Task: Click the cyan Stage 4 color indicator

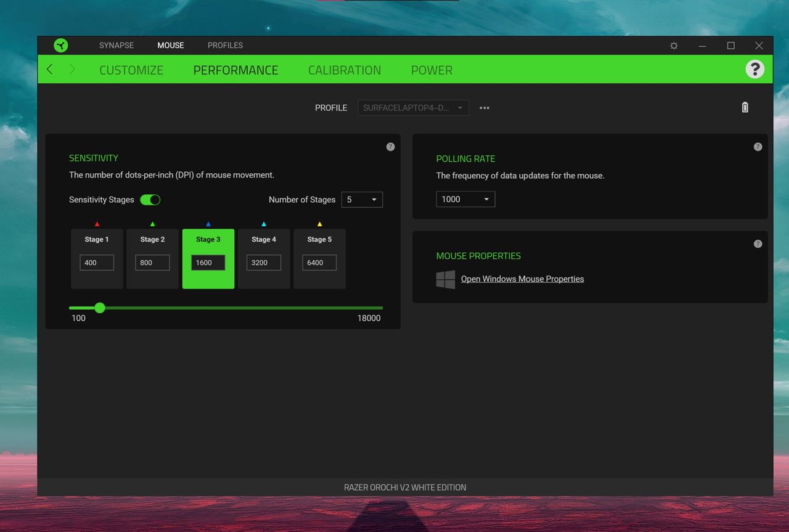Action: pos(264,224)
